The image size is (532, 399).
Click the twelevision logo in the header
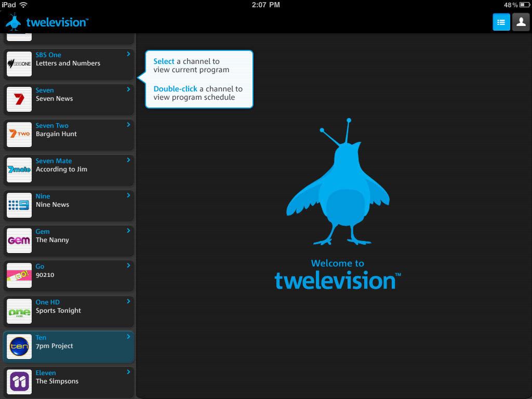(x=47, y=22)
